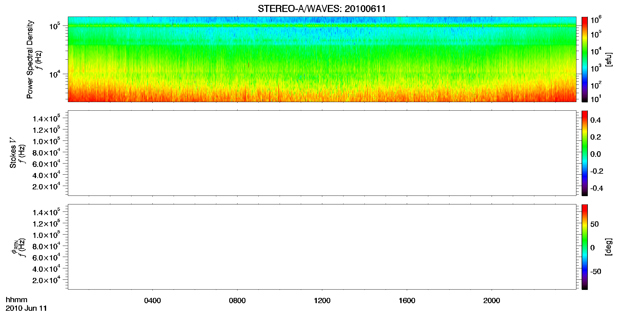
Task: Click the 0.0 value on Stokes color bar
Action: 595,154
